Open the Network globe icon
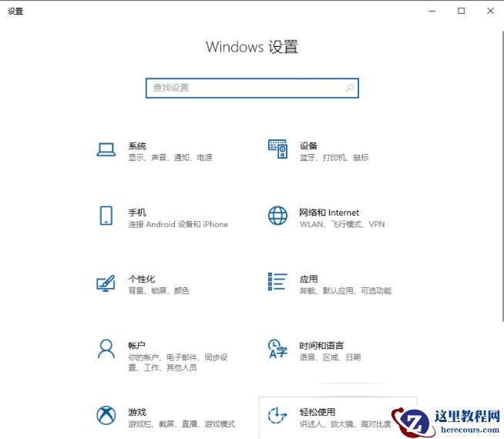 (277, 216)
